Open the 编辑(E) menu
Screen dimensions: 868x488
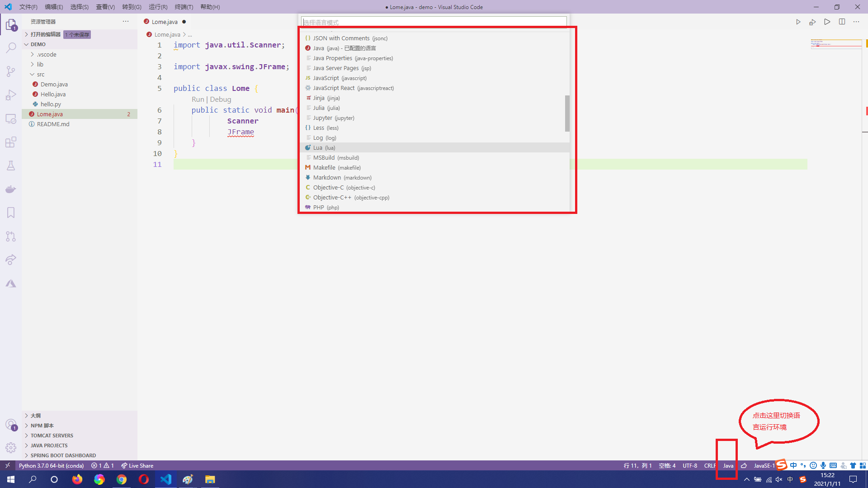(54, 7)
